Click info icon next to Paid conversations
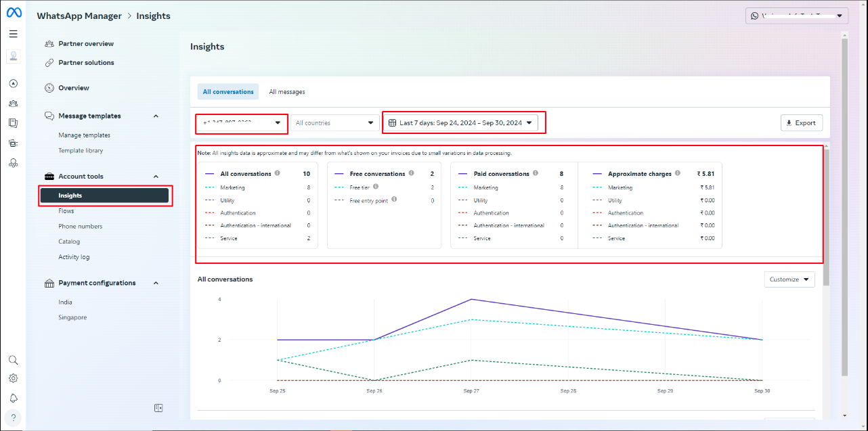The width and height of the screenshot is (868, 431). [536, 173]
